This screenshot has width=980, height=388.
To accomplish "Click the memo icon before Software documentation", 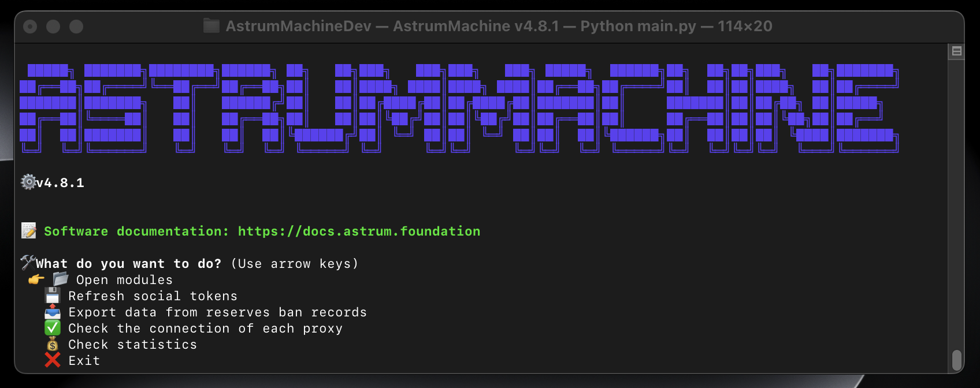I will (29, 231).
